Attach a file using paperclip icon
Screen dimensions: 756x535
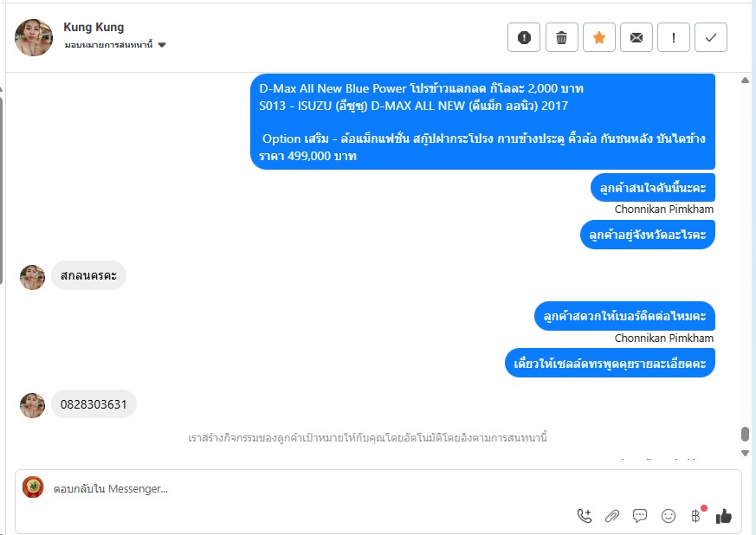tap(612, 516)
